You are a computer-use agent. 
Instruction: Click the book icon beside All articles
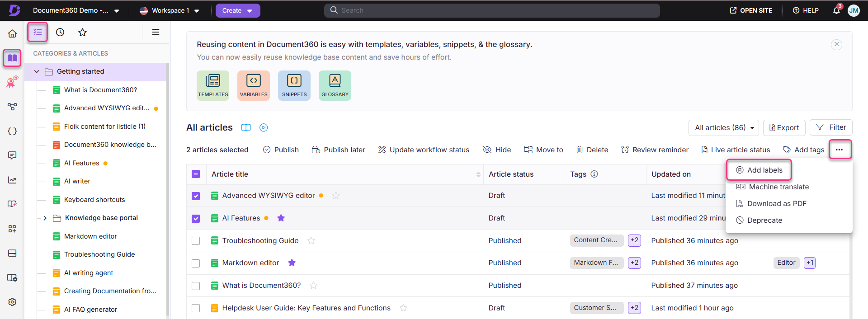pyautogui.click(x=246, y=127)
